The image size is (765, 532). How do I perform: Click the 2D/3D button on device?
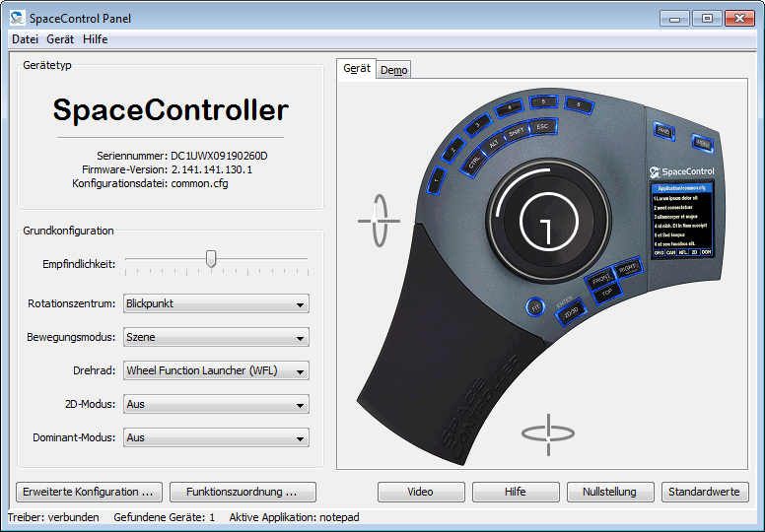(570, 313)
